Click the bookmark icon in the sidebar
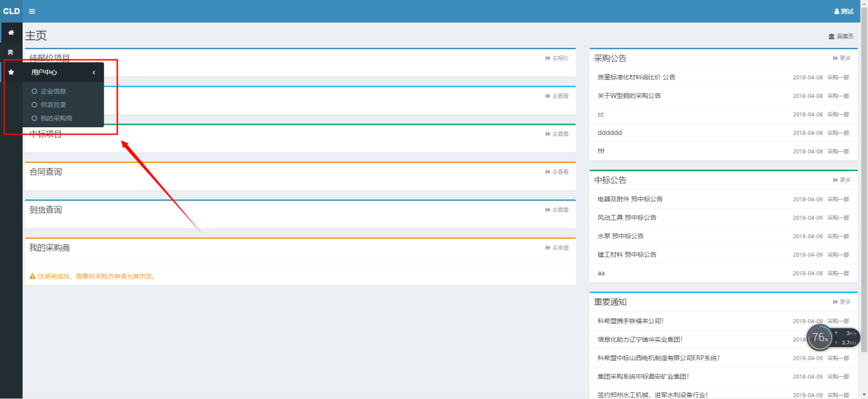Image resolution: width=868 pixels, height=399 pixels. (x=10, y=52)
